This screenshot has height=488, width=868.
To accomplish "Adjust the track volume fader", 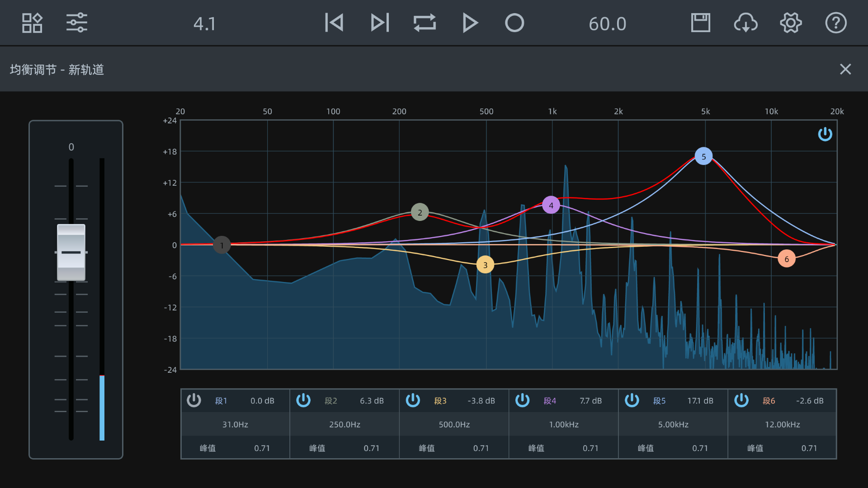I will tap(71, 252).
